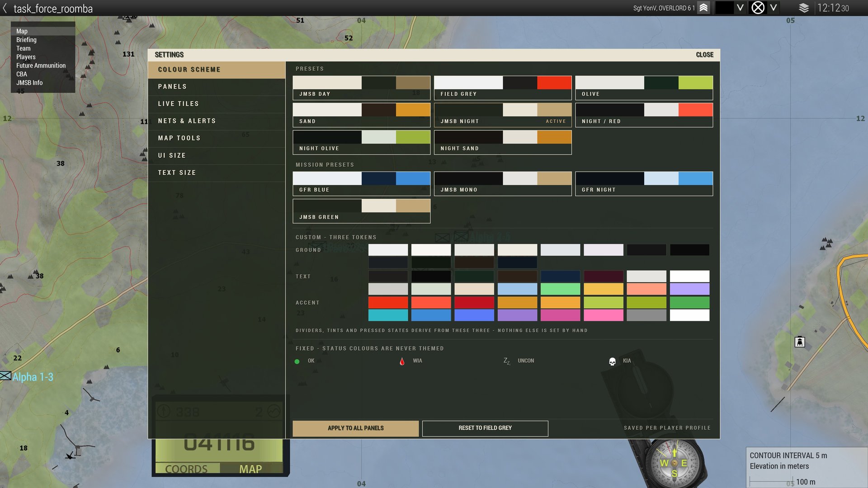The width and height of the screenshot is (868, 488).
Task: Click the compass rose at the bottom
Action: pos(674,463)
